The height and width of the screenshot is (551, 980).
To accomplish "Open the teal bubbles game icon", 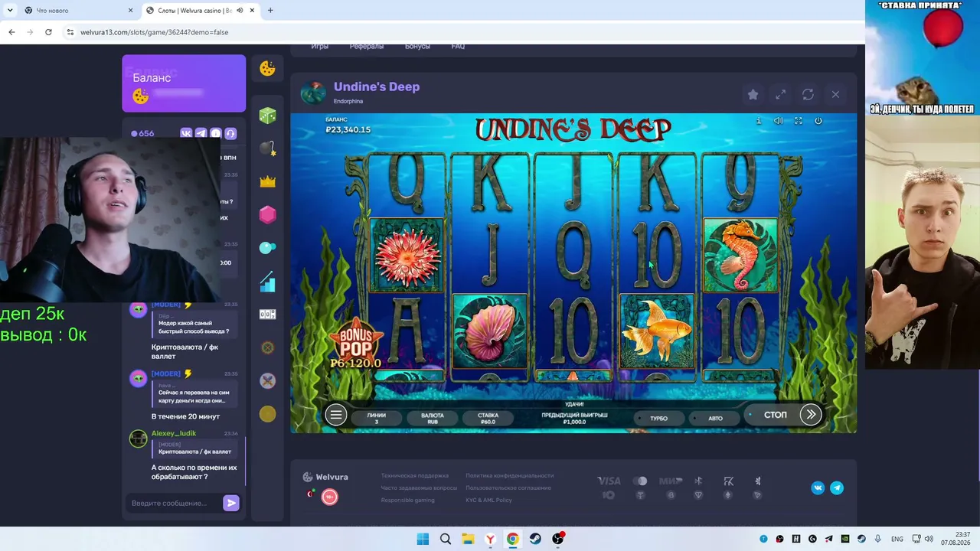I will (267, 248).
